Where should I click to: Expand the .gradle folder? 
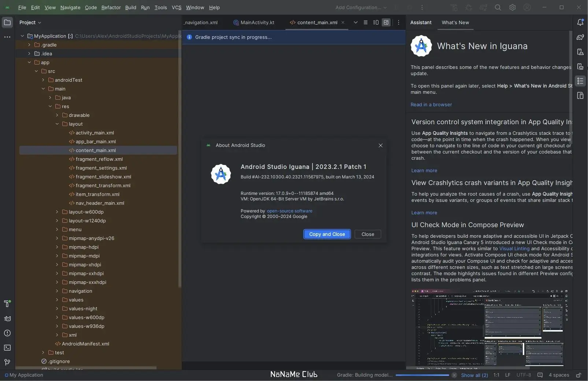[x=29, y=45]
